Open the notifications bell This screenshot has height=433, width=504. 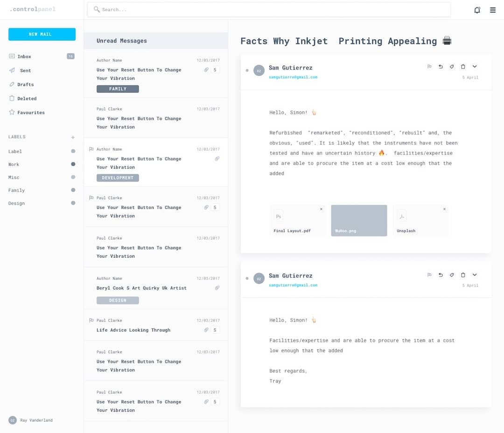[477, 9]
